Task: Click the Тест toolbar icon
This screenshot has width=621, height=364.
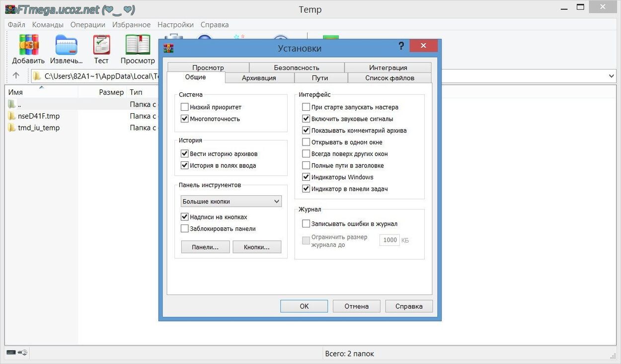Action: 101,46
